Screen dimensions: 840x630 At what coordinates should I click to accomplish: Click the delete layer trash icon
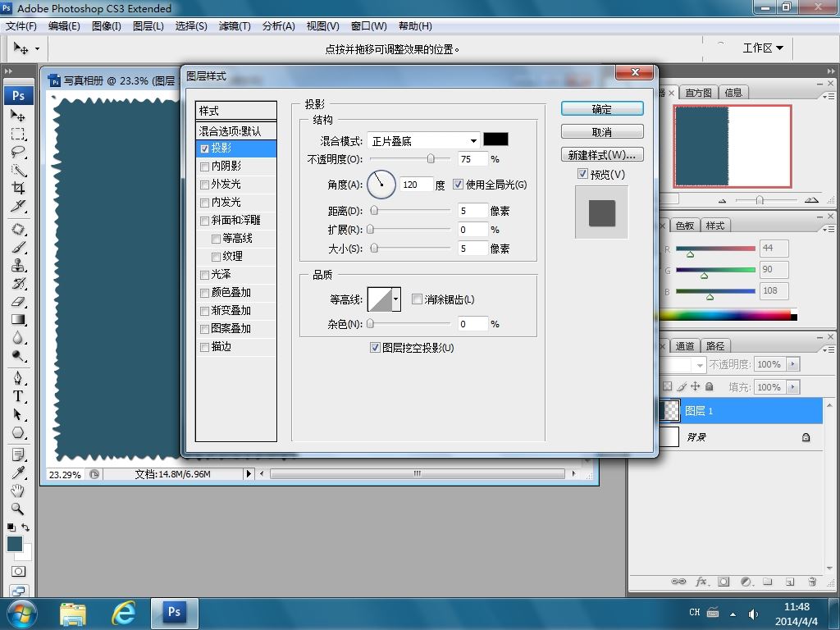click(x=812, y=582)
